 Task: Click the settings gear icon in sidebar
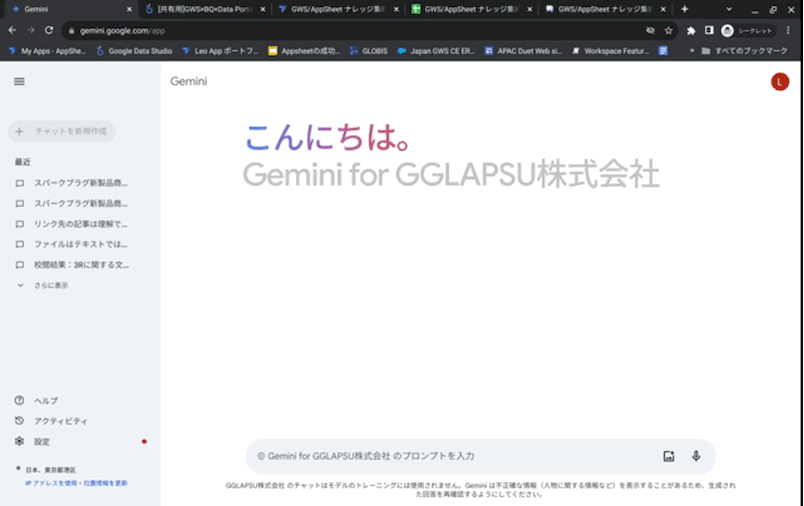click(19, 441)
